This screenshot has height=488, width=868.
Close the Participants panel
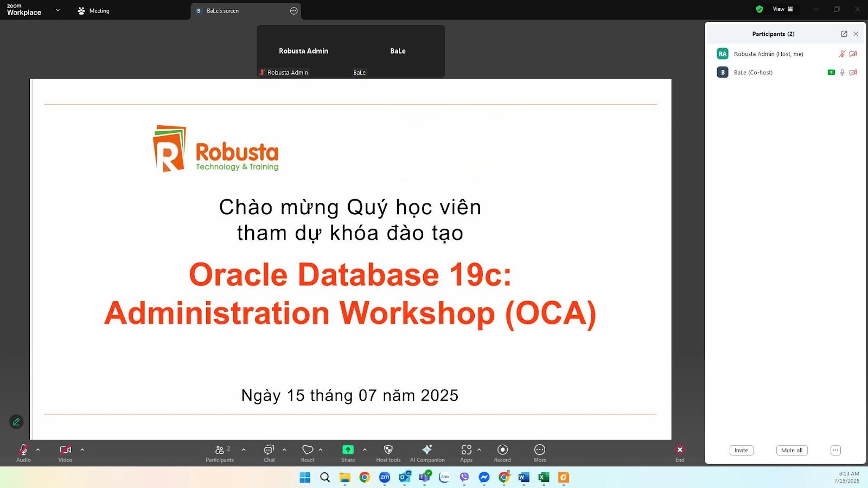(856, 34)
